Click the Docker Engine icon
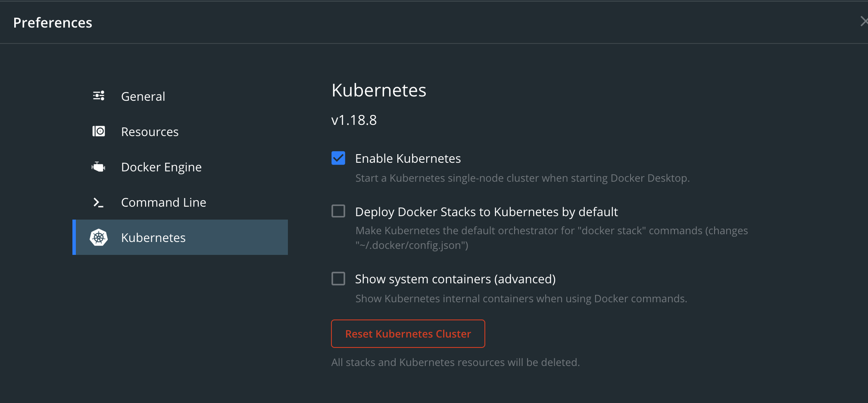This screenshot has height=403, width=868. click(x=99, y=167)
